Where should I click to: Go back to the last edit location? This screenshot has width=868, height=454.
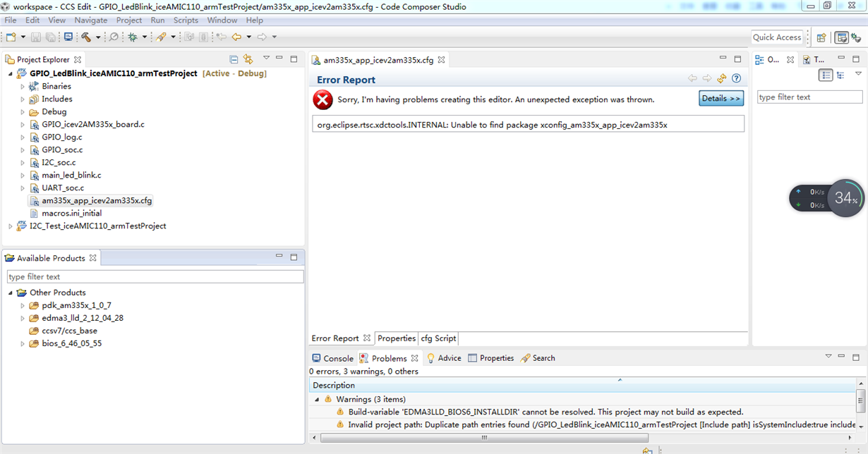coord(222,37)
